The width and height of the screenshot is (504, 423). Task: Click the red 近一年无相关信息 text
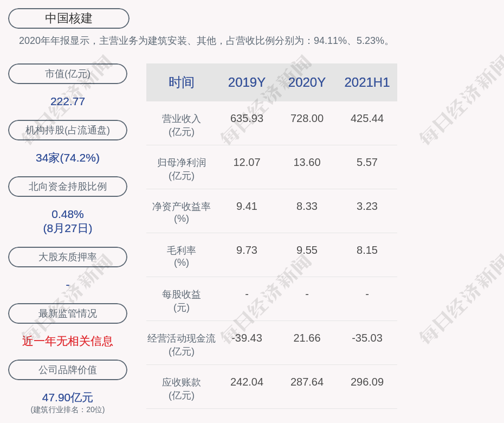point(68,341)
